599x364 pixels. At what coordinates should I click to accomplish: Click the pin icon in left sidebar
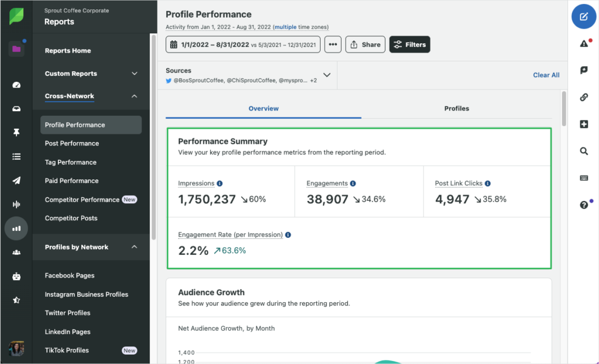16,133
